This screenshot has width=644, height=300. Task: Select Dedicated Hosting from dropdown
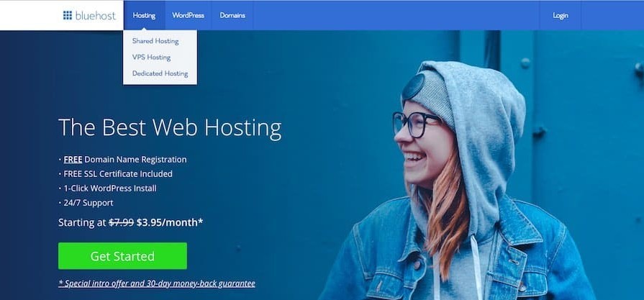(x=160, y=73)
